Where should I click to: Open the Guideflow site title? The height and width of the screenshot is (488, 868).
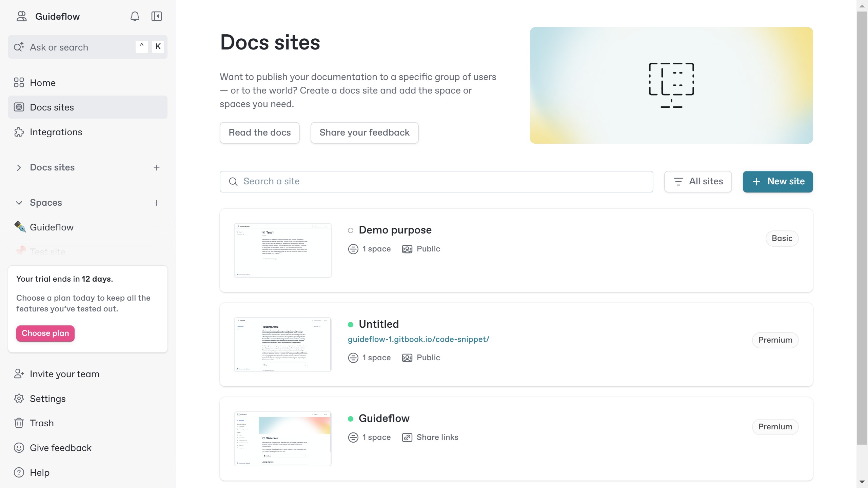[384, 419]
